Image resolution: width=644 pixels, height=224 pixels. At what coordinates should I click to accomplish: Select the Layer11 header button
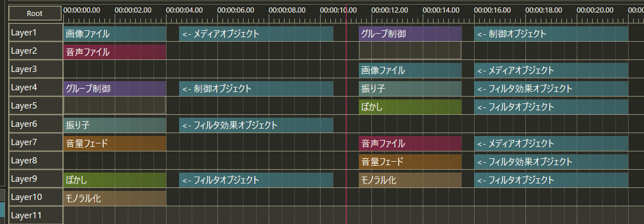[36, 215]
